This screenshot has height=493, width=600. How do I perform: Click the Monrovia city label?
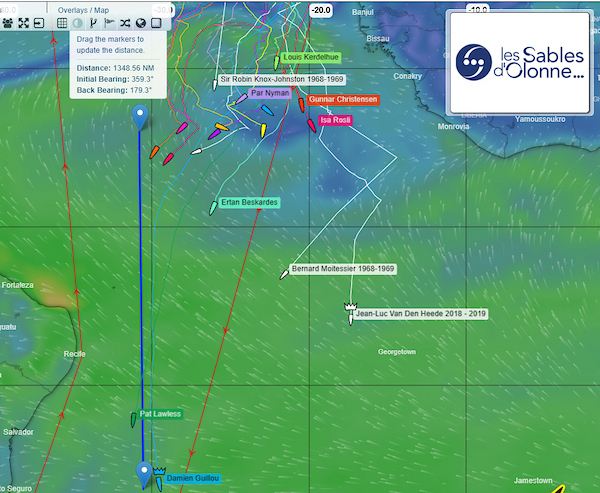pyautogui.click(x=453, y=126)
